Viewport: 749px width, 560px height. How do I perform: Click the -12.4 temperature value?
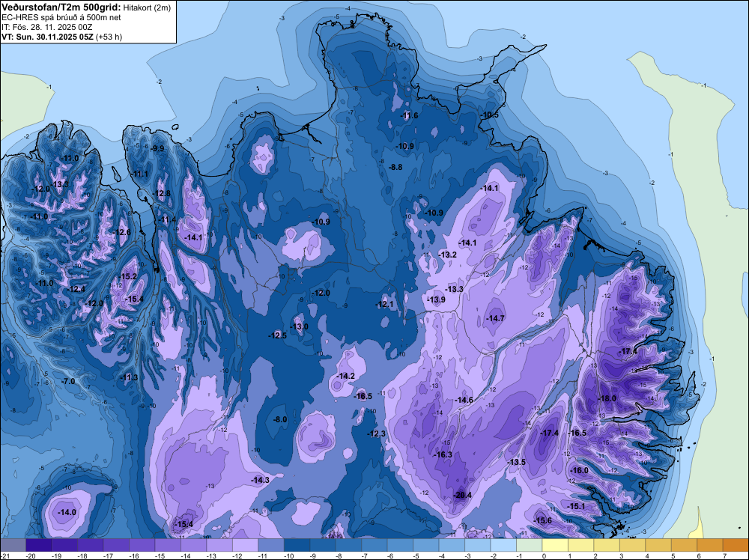(x=76, y=289)
